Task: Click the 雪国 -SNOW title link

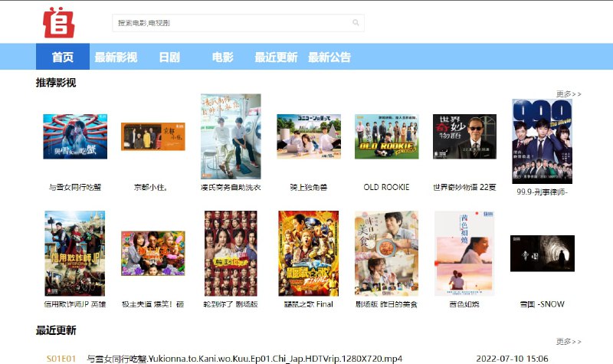Action: tap(543, 304)
